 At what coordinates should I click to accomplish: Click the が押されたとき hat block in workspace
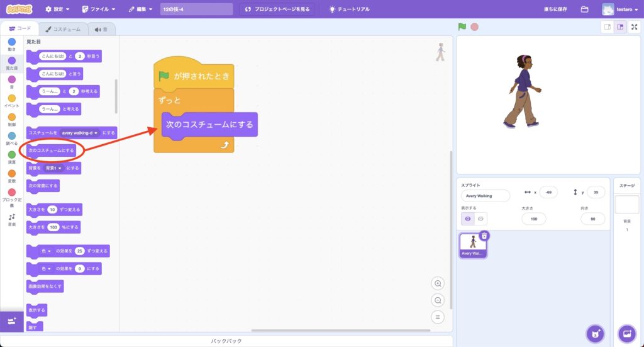(x=194, y=73)
